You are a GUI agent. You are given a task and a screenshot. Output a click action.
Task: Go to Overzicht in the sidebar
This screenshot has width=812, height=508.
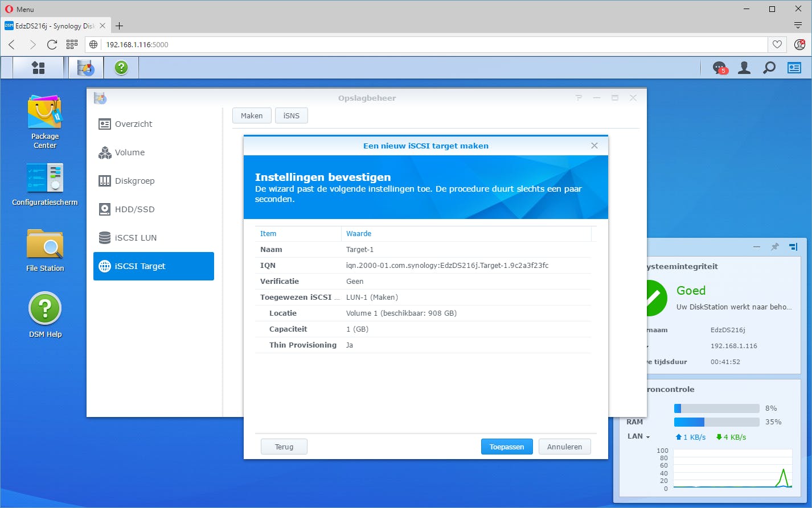click(154, 124)
